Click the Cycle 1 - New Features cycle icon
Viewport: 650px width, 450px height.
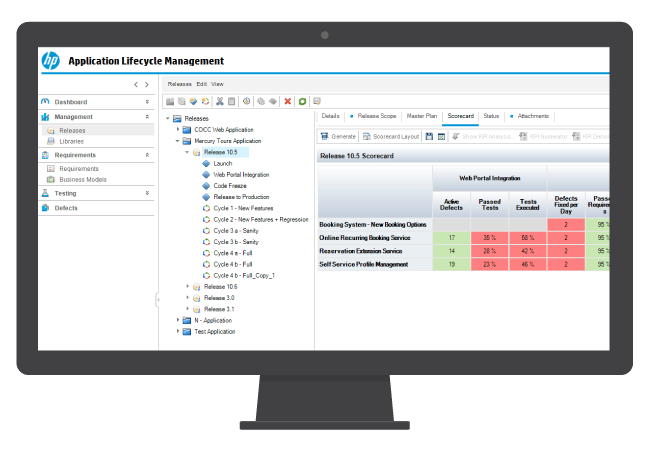click(206, 208)
